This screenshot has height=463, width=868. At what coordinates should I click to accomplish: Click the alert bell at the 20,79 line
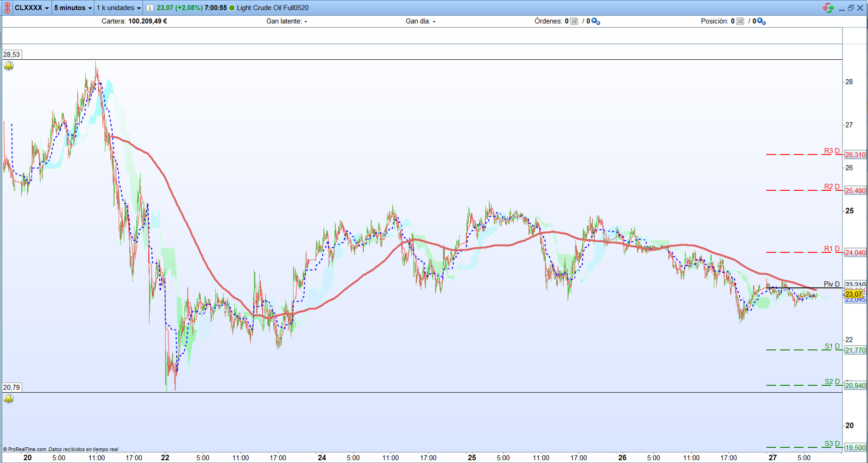pos(9,399)
